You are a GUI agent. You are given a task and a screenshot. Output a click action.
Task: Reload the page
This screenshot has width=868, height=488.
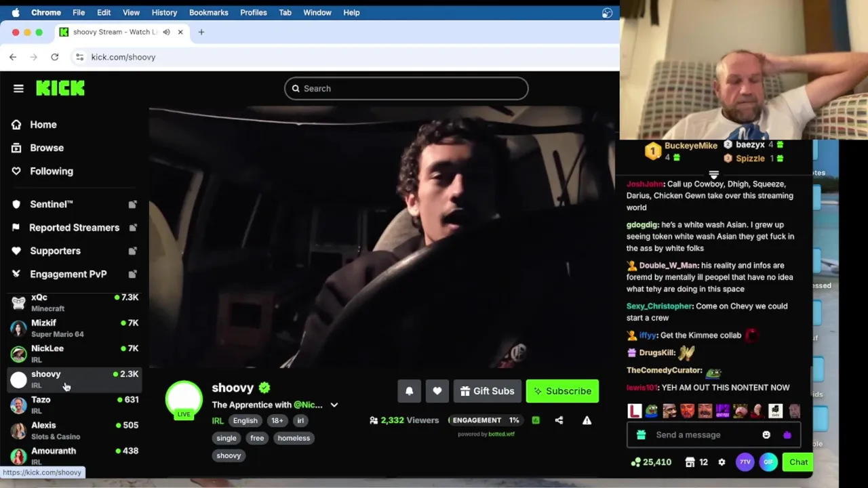click(55, 57)
